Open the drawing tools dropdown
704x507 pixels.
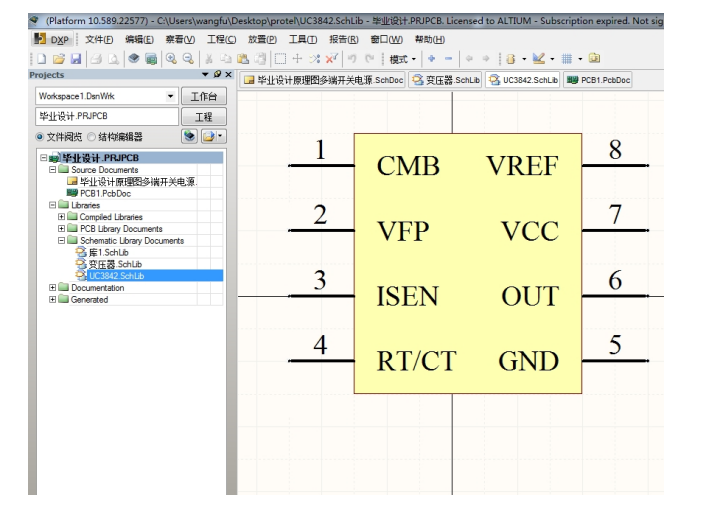[x=552, y=59]
